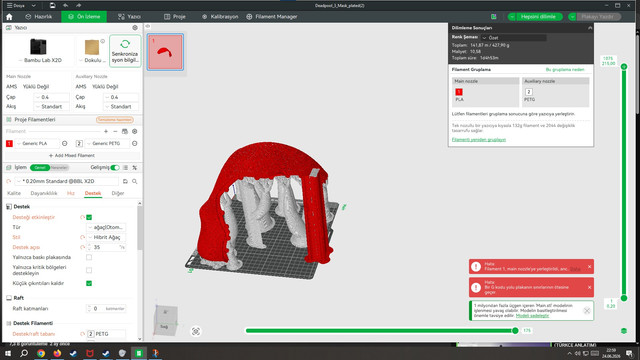Screen dimensions: 640x360
Task: Click the green plate icon left of Hepsini dilimle
Action: 493,17
